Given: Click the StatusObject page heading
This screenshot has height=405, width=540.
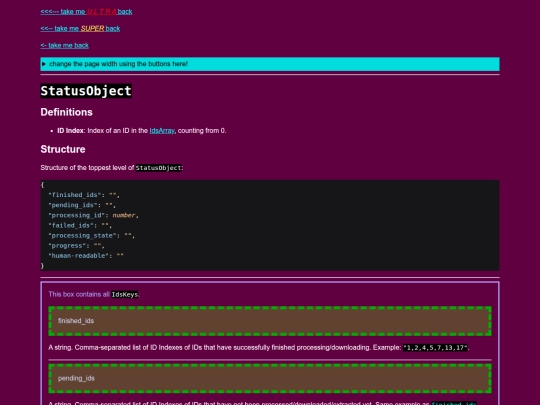Looking at the screenshot, I should tap(86, 91).
